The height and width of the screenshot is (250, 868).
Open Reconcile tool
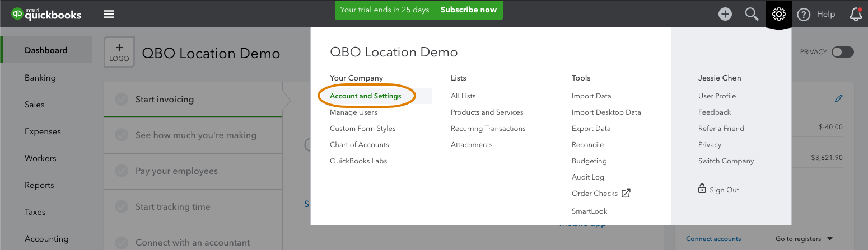pyautogui.click(x=588, y=145)
